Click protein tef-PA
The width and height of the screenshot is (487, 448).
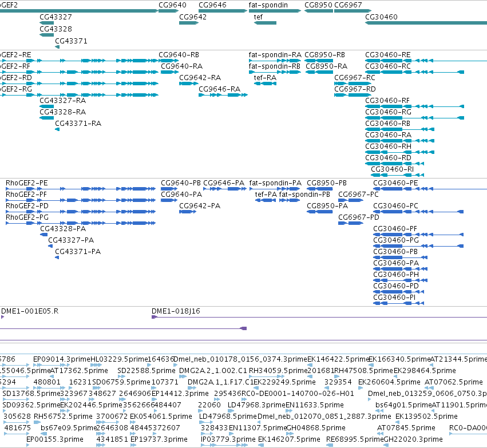tap(266, 195)
